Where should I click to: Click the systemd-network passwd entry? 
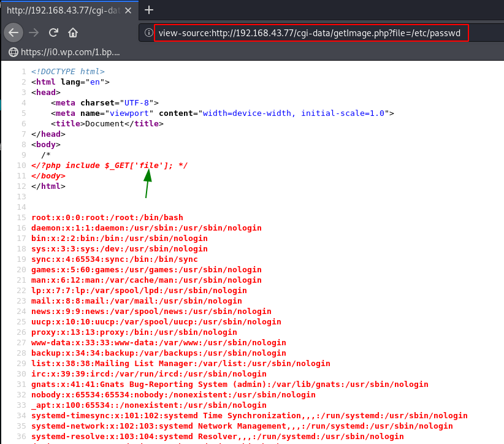[x=242, y=426]
